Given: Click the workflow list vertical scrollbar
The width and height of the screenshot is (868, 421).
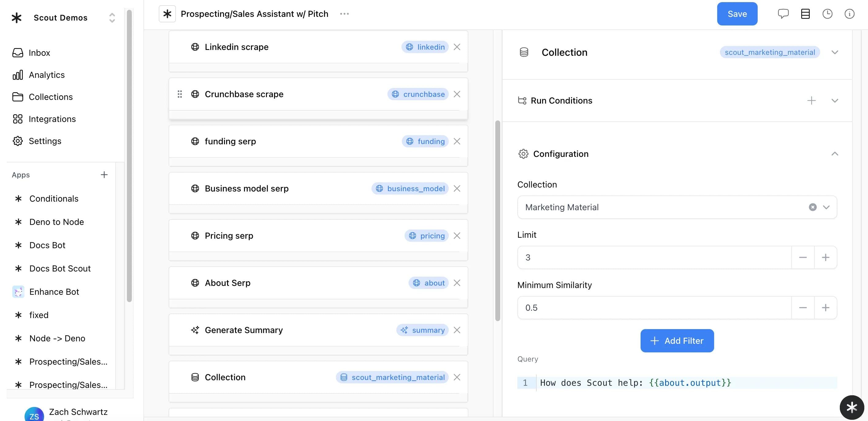Looking at the screenshot, I should [497, 221].
